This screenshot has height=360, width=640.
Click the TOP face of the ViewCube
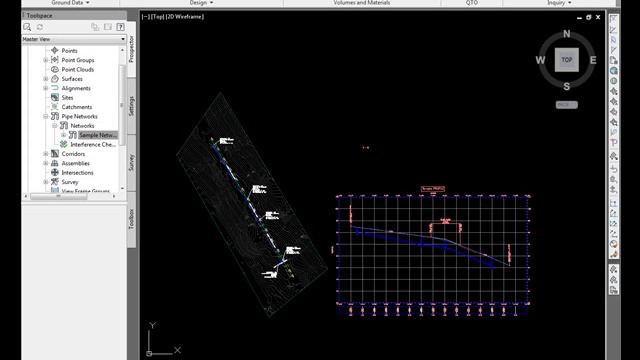567,60
